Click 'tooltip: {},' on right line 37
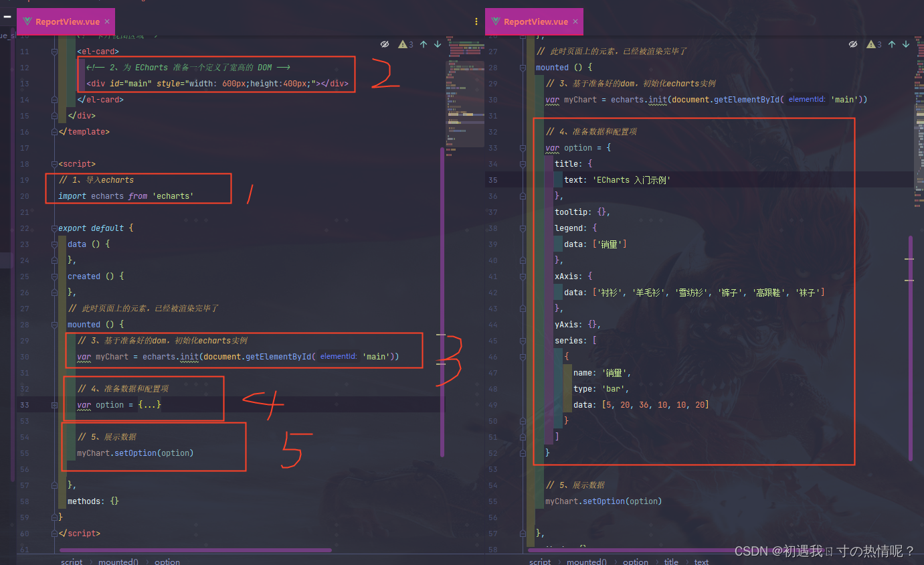 click(582, 212)
